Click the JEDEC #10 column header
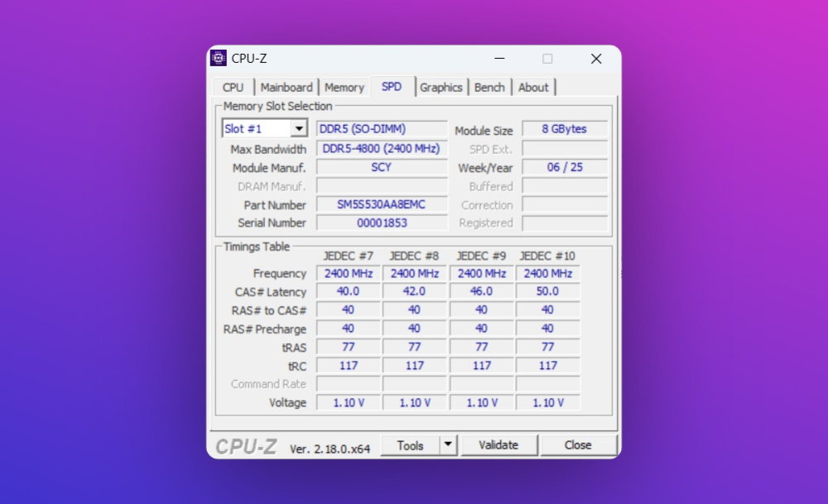The image size is (828, 504). pos(547,257)
